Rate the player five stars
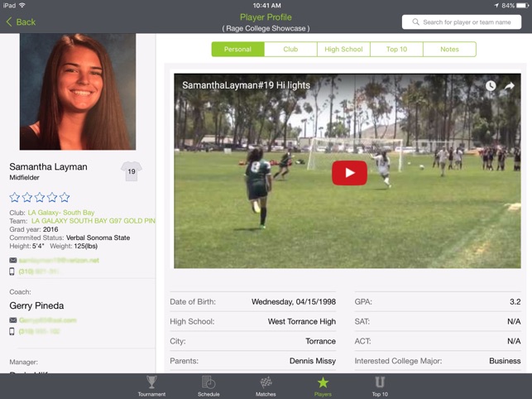Screen dimensions: 532x399 (x=65, y=197)
